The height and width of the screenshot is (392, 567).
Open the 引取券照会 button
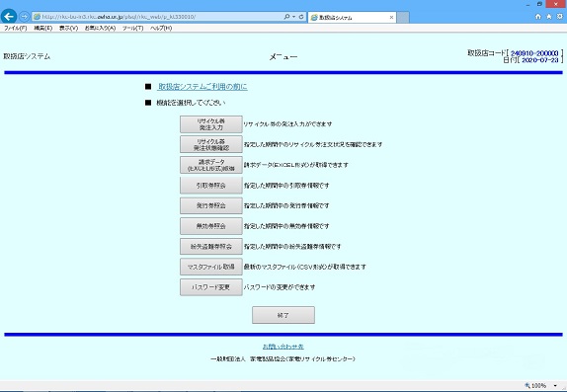tap(211, 186)
